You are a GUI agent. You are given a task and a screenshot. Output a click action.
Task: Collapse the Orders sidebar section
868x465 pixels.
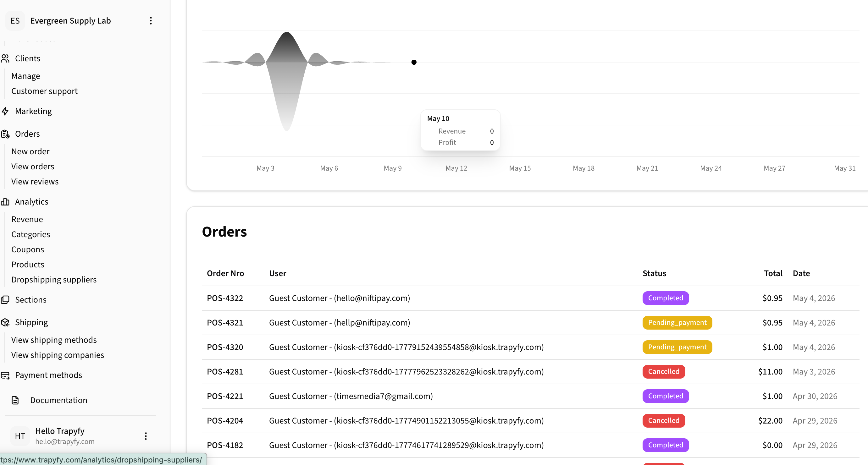(x=27, y=134)
